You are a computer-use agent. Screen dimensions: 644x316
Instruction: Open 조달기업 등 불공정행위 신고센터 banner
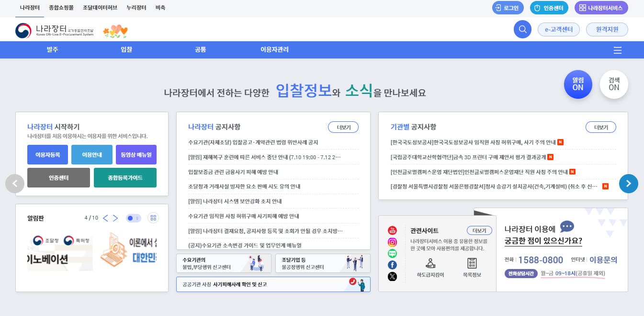323,263
